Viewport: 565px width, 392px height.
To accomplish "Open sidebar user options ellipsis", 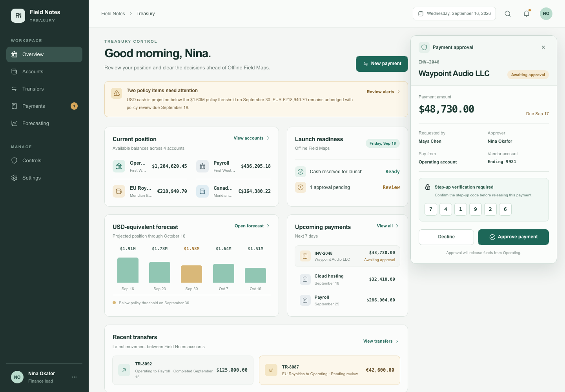I will (75, 377).
